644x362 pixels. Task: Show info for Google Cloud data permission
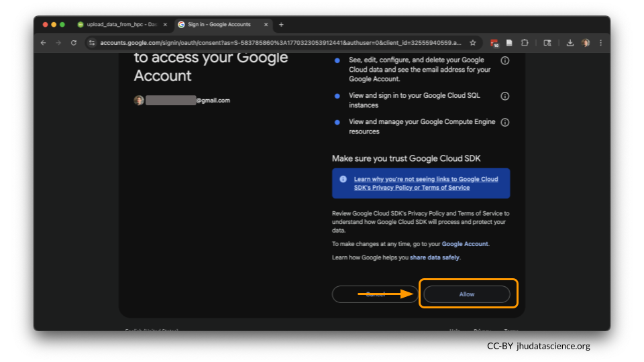504,61
